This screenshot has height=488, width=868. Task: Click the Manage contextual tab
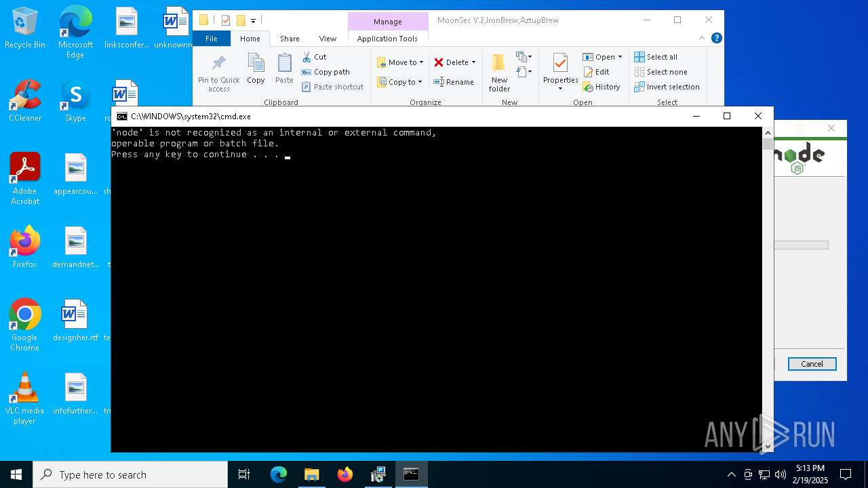pyautogui.click(x=388, y=22)
